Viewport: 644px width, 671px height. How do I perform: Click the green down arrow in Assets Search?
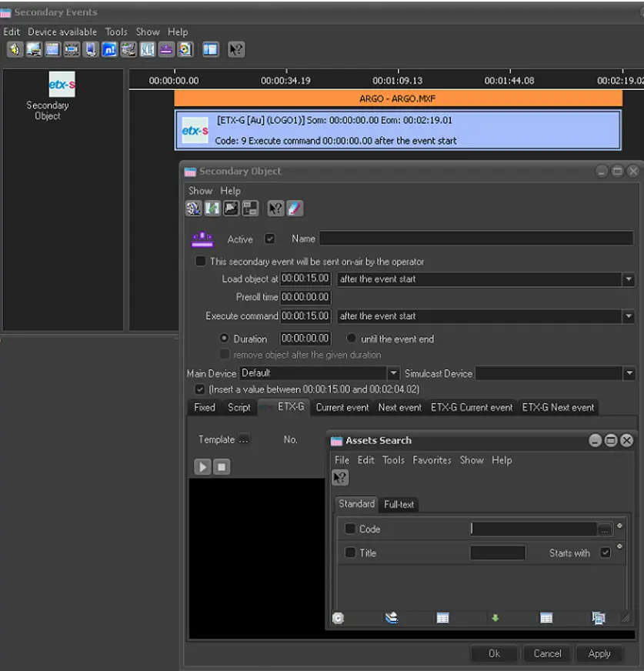[495, 617]
